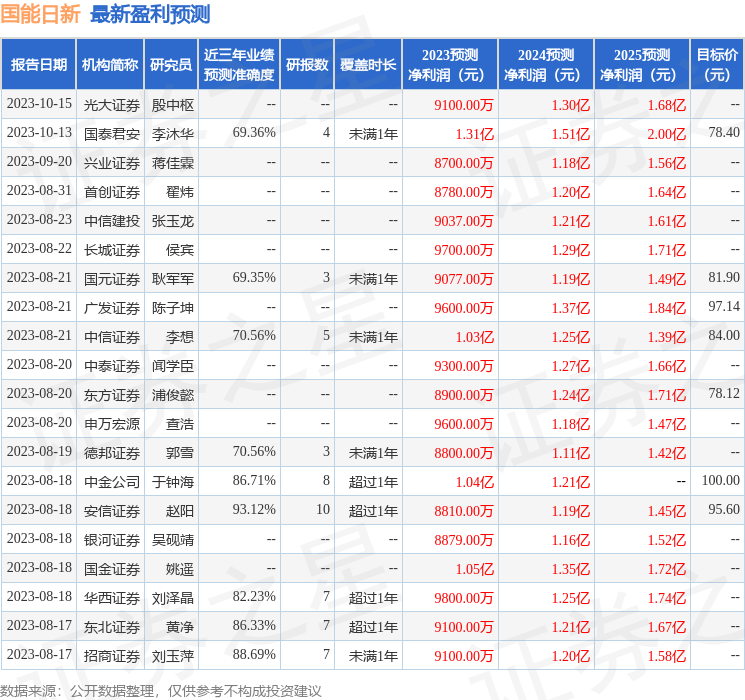Click target price 81.90
Viewport: 745px width, 700px height.
[724, 278]
